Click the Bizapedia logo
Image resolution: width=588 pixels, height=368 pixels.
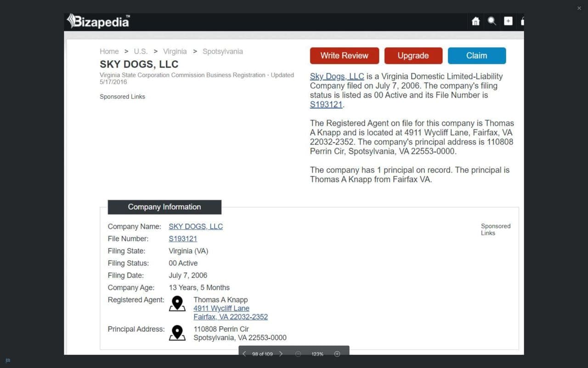(98, 21)
